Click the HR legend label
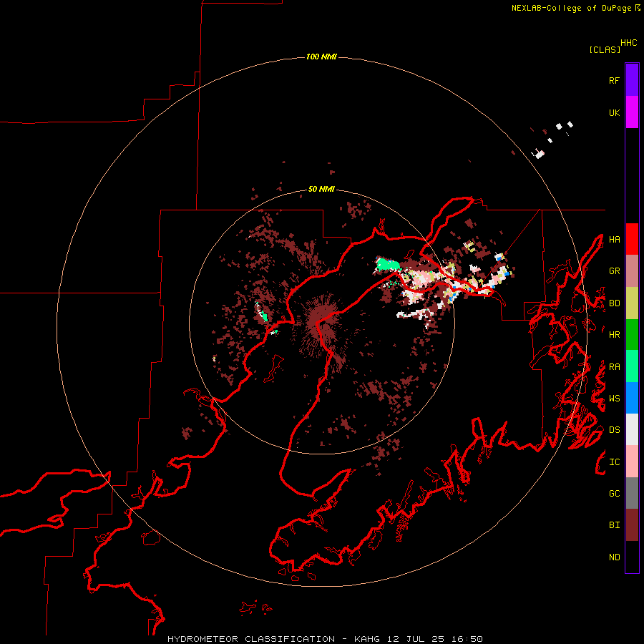Image resolution: width=644 pixels, height=644 pixels. [x=614, y=335]
